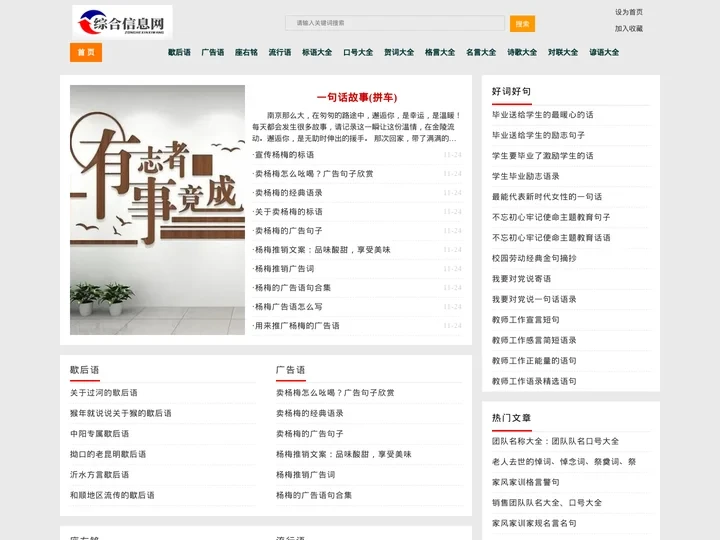Screen dimensions: 720x540
Task: Open 教师工作宣言短句
Action: [526, 320]
